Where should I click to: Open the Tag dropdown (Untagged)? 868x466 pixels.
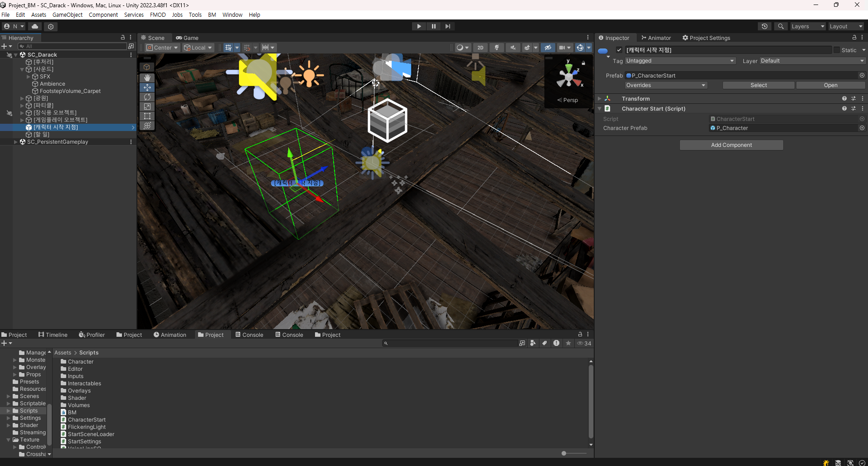(680, 61)
